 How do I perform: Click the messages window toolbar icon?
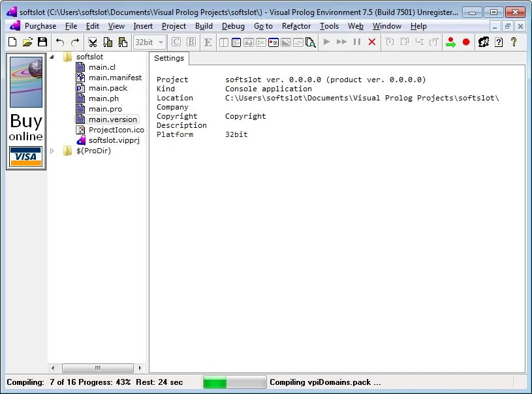pos(236,42)
